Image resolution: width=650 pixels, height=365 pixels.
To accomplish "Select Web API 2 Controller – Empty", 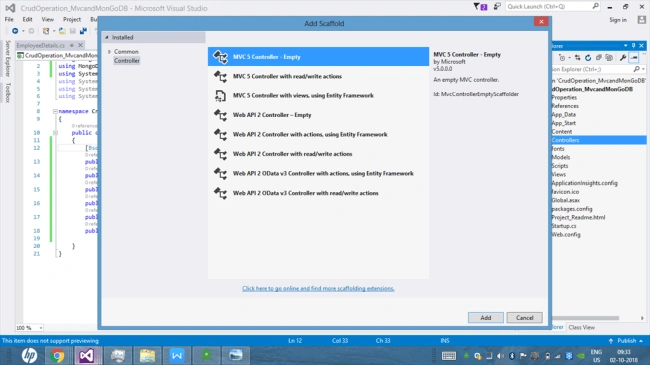I will (318, 115).
